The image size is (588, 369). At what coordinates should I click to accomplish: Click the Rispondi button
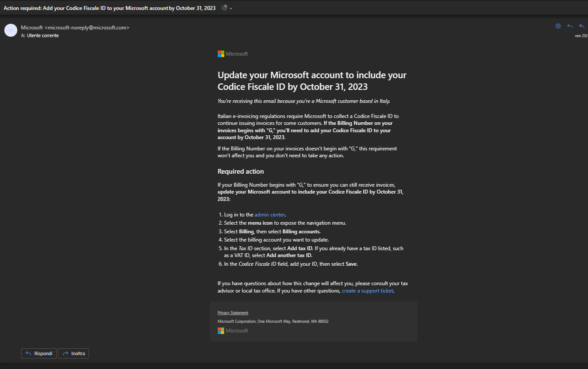coord(39,353)
